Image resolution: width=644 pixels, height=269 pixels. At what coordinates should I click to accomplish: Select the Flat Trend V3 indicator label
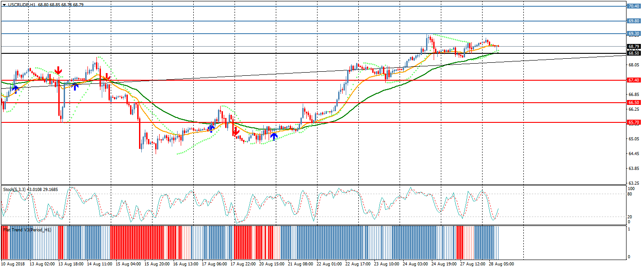[28, 230]
